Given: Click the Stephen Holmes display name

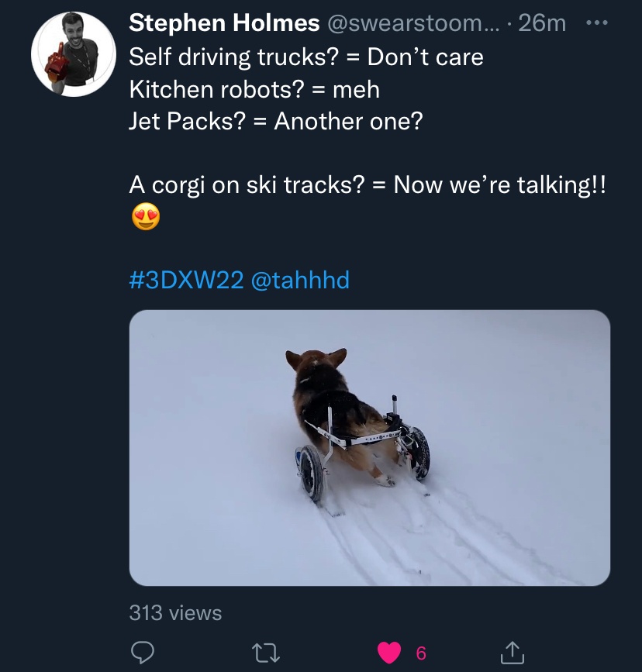Looking at the screenshot, I should [224, 23].
